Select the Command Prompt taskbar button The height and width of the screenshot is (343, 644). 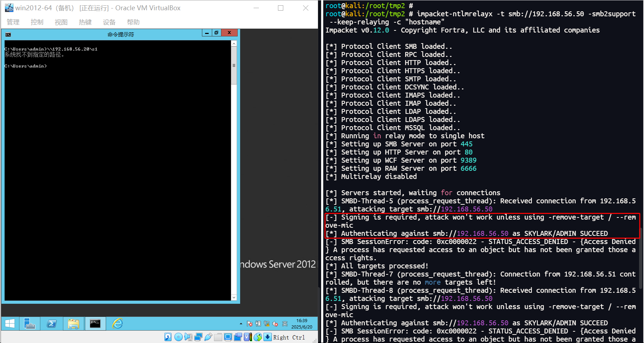tap(95, 324)
